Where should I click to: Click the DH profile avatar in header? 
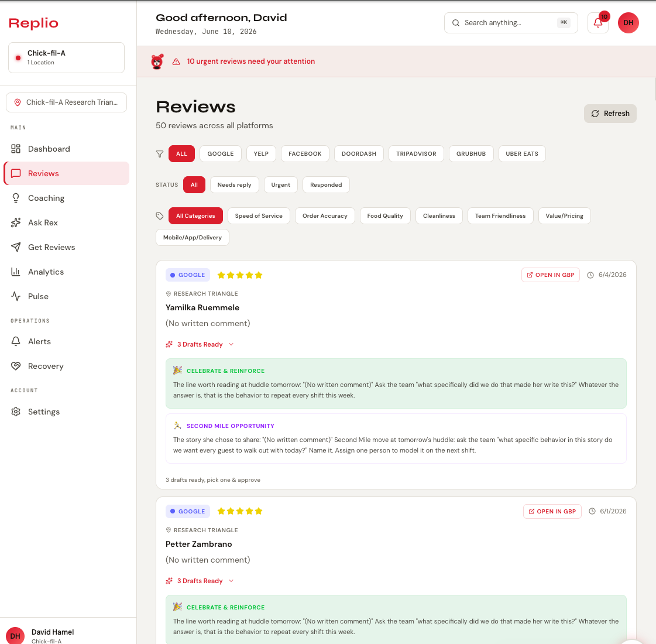pos(628,23)
